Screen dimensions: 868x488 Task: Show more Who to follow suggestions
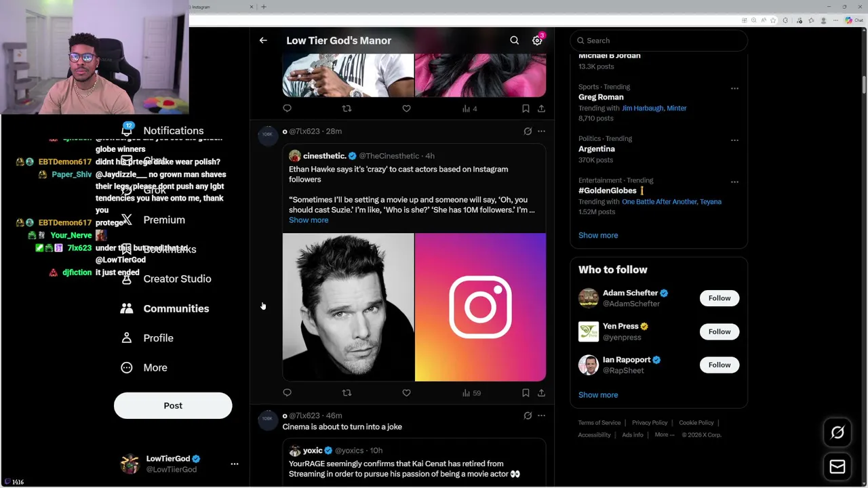pos(598,394)
